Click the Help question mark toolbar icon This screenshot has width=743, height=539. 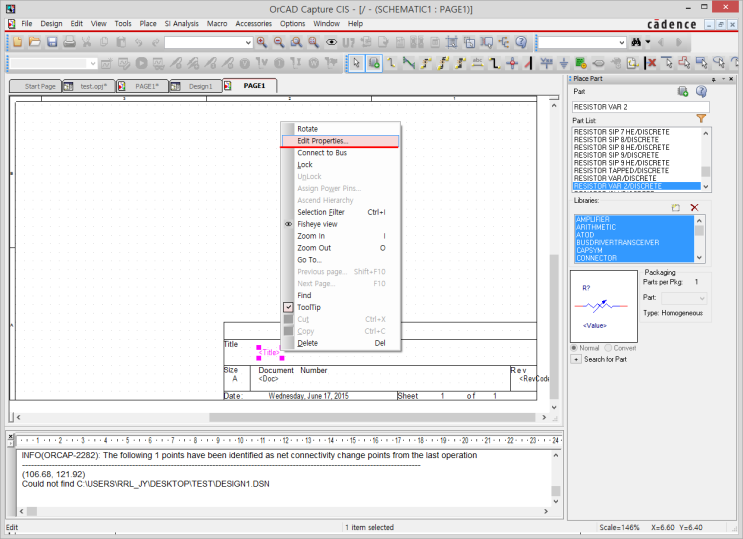tap(521, 42)
